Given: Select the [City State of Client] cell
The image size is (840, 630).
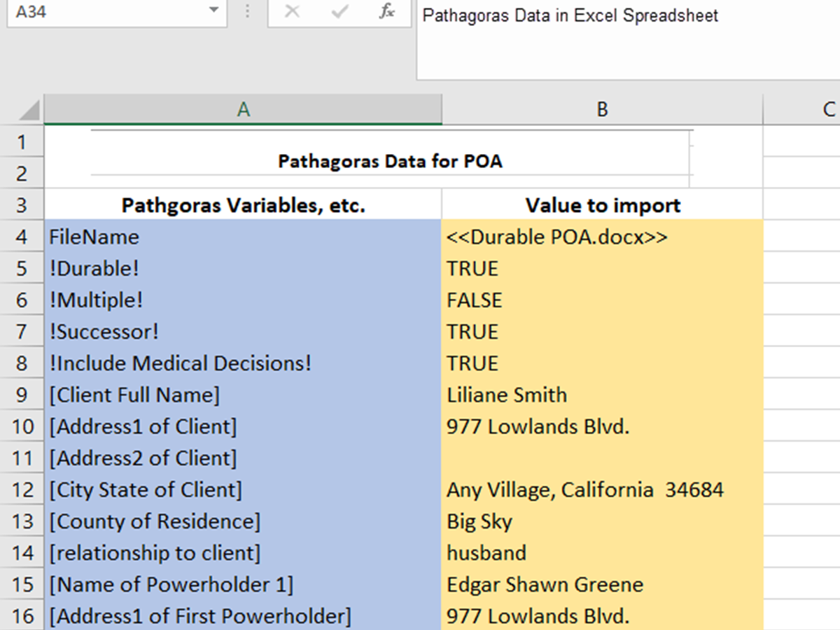Looking at the screenshot, I should 243,489.
